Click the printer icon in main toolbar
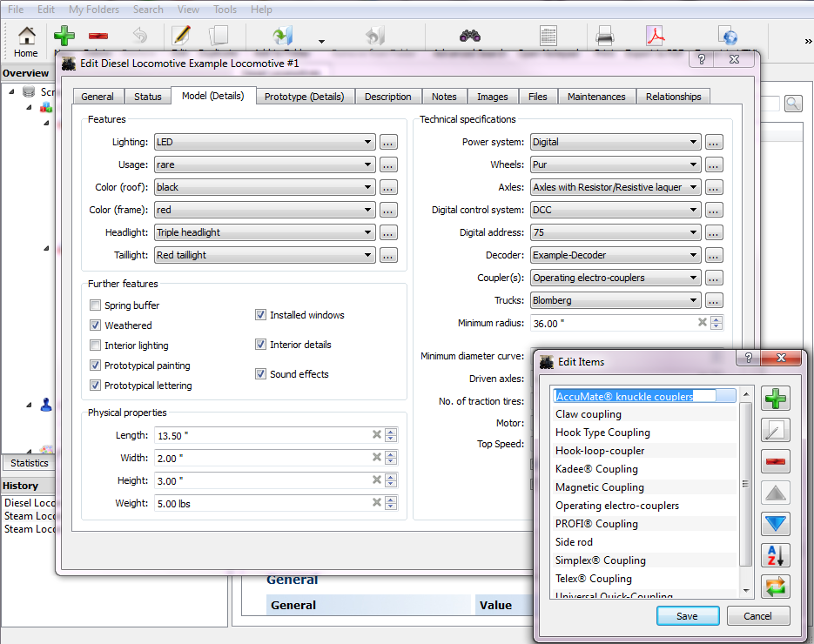 (x=605, y=36)
